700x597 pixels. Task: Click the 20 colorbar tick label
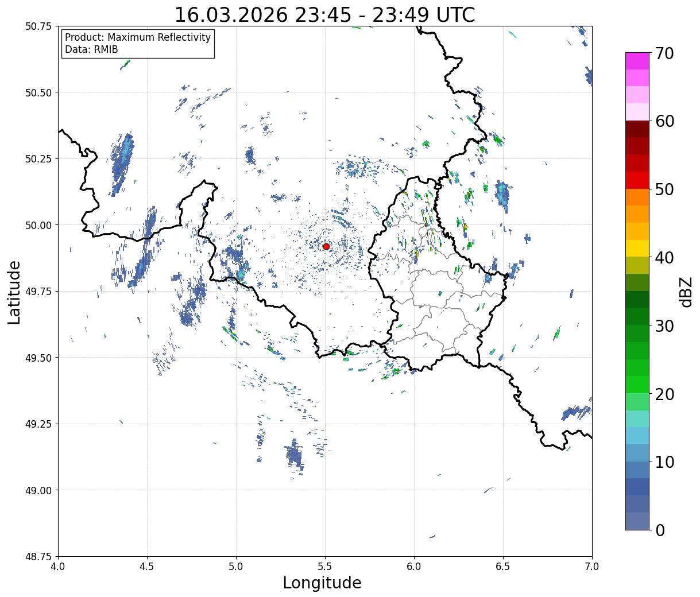click(x=664, y=394)
